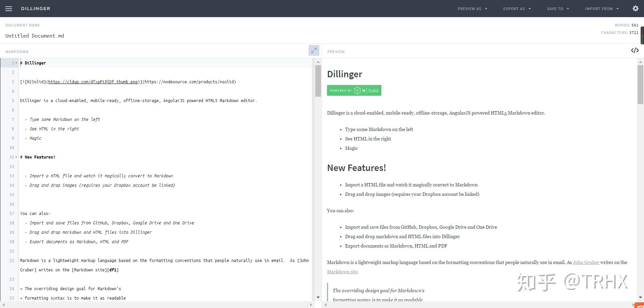
Task: Click 'Magic' bullet in preview
Action: (351, 148)
